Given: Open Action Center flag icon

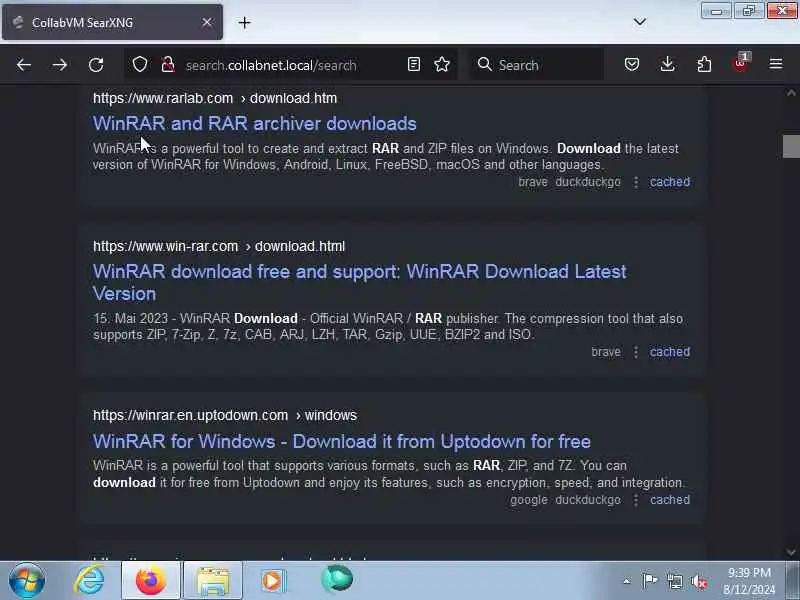Looking at the screenshot, I should click(650, 581).
